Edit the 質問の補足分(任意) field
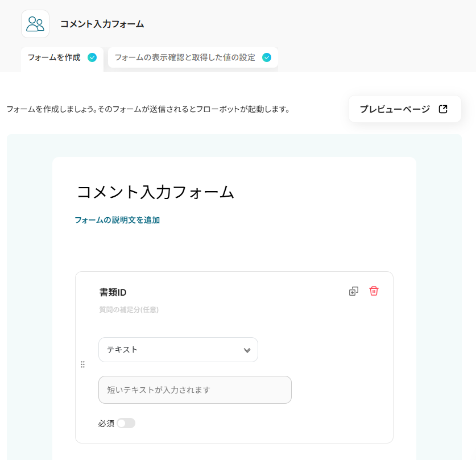The height and width of the screenshot is (460, 476). [129, 310]
